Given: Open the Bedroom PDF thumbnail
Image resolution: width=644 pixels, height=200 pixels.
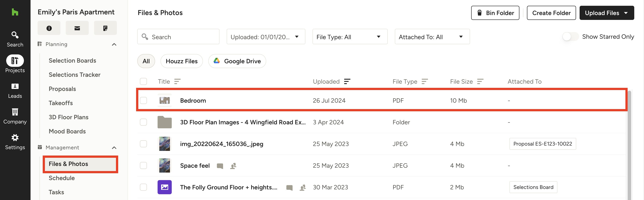Looking at the screenshot, I should click(164, 100).
